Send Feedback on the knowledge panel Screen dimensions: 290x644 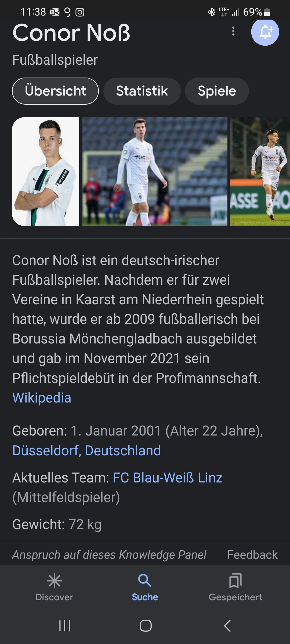click(252, 555)
